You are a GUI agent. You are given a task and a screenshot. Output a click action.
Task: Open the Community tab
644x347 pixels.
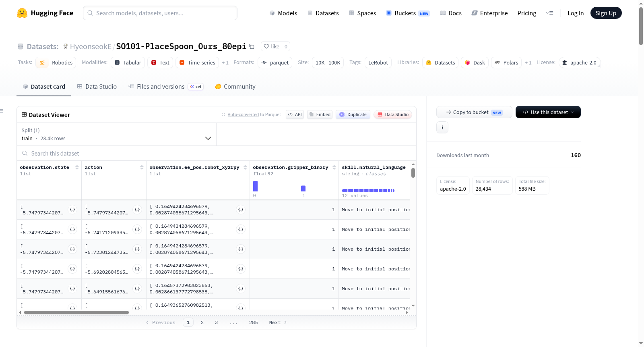point(235,87)
